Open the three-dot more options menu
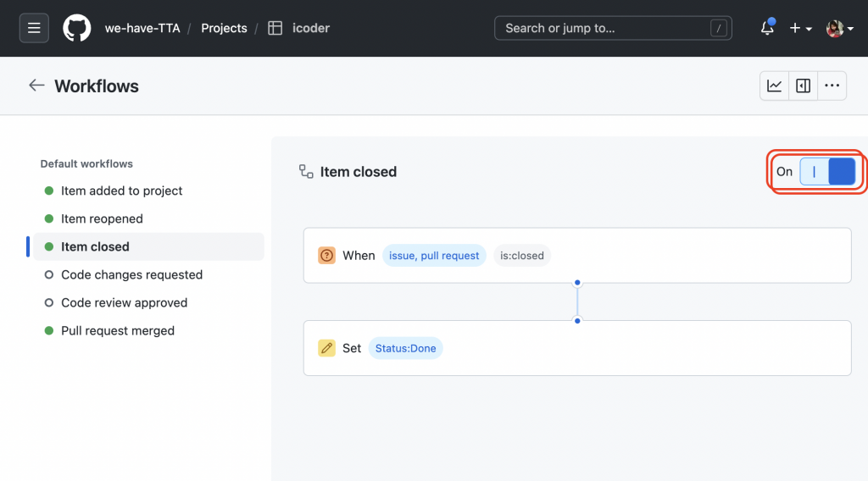 pos(832,86)
